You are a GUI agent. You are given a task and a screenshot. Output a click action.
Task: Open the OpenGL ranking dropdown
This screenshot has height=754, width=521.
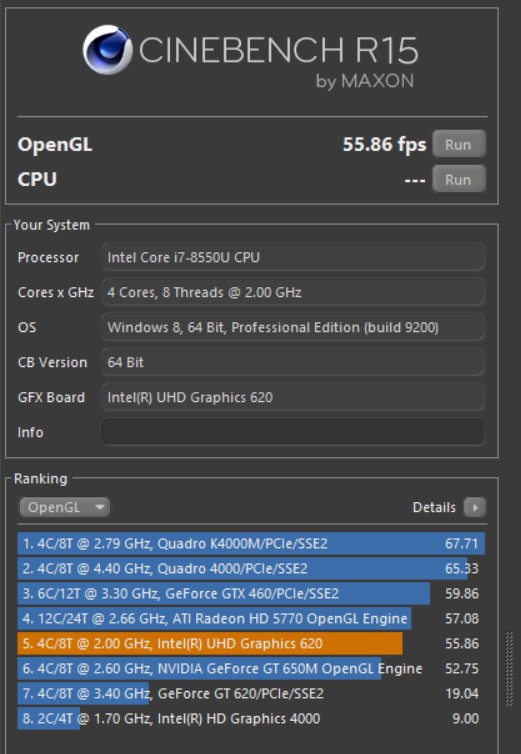tap(64, 507)
